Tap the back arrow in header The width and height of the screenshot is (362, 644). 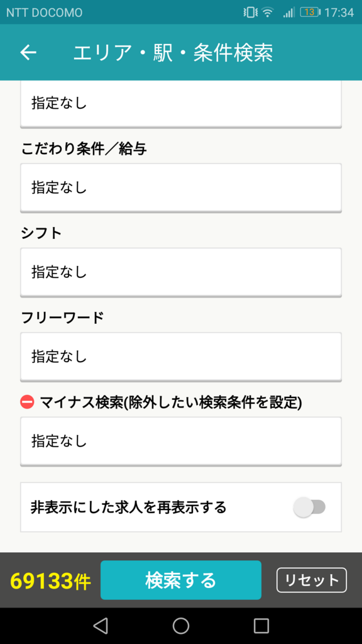[28, 52]
